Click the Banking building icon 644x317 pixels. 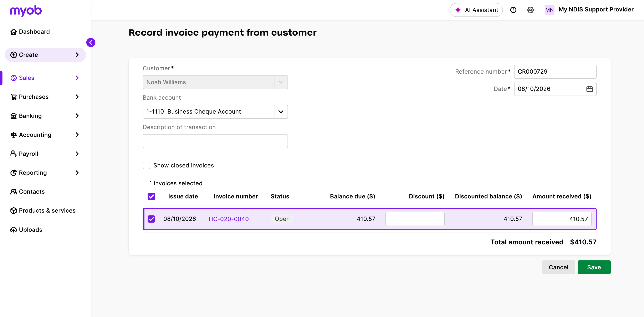pyautogui.click(x=14, y=116)
